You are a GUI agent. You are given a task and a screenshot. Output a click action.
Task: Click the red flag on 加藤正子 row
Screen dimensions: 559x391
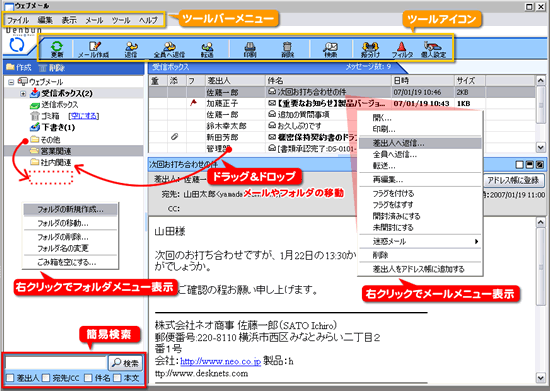pos(193,103)
